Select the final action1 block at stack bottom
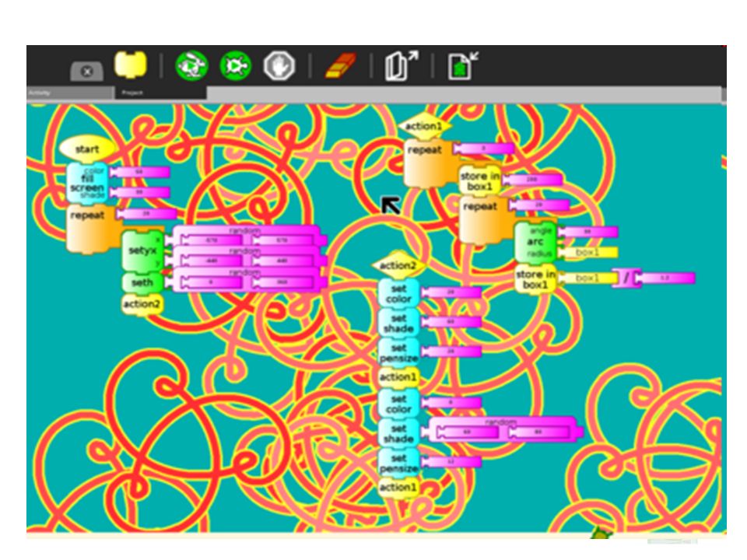The image size is (747, 560). (398, 488)
